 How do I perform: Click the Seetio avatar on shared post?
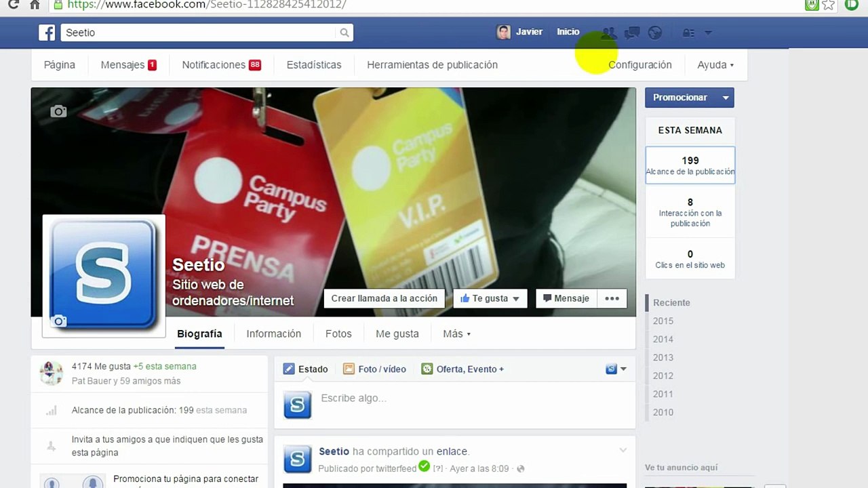click(297, 459)
